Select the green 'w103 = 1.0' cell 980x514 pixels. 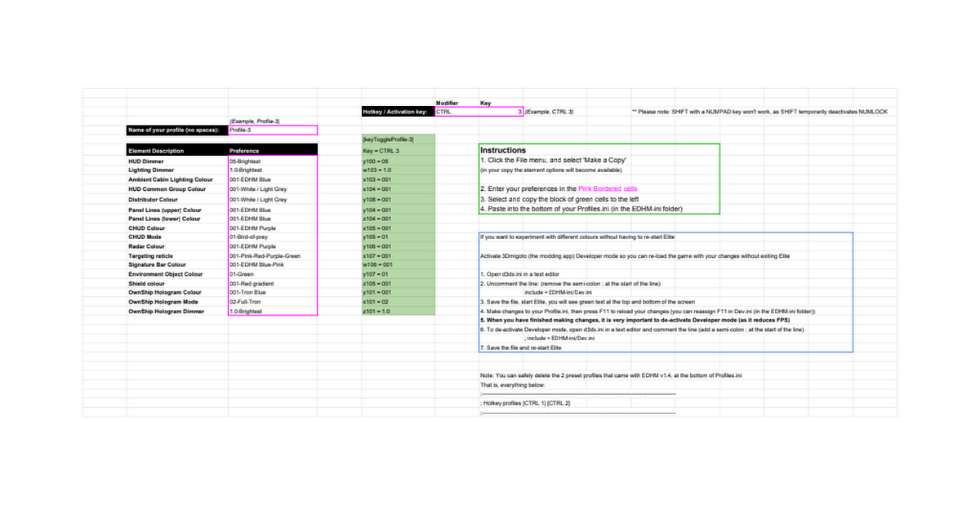(x=398, y=171)
